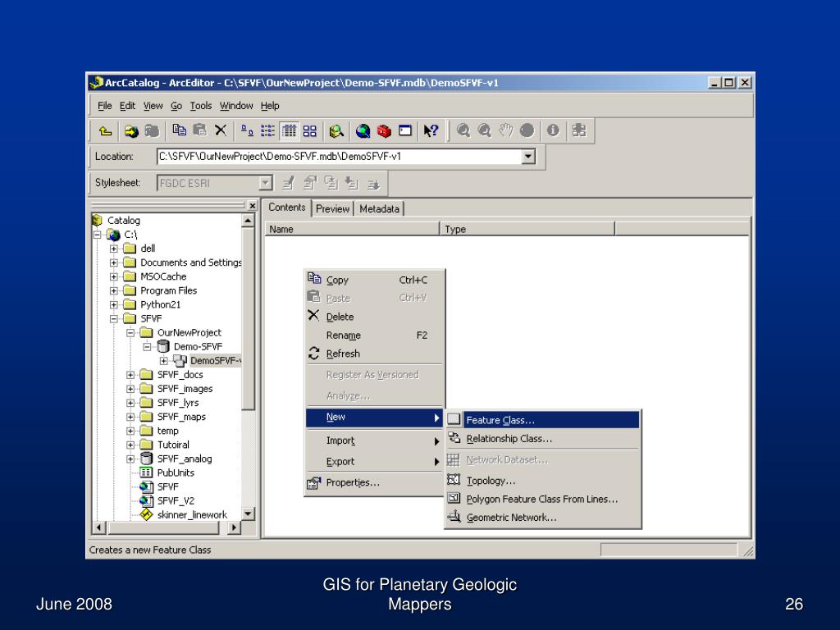Sort by the Type column header

(527, 229)
